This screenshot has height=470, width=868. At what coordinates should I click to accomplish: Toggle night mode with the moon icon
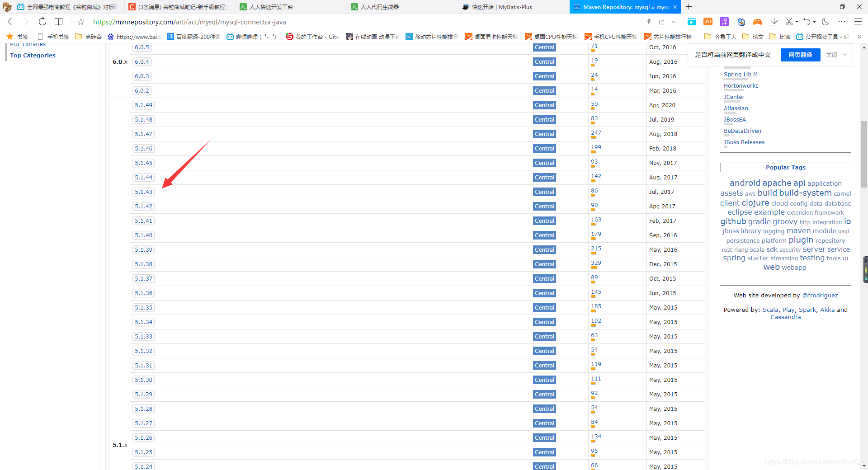(826, 22)
